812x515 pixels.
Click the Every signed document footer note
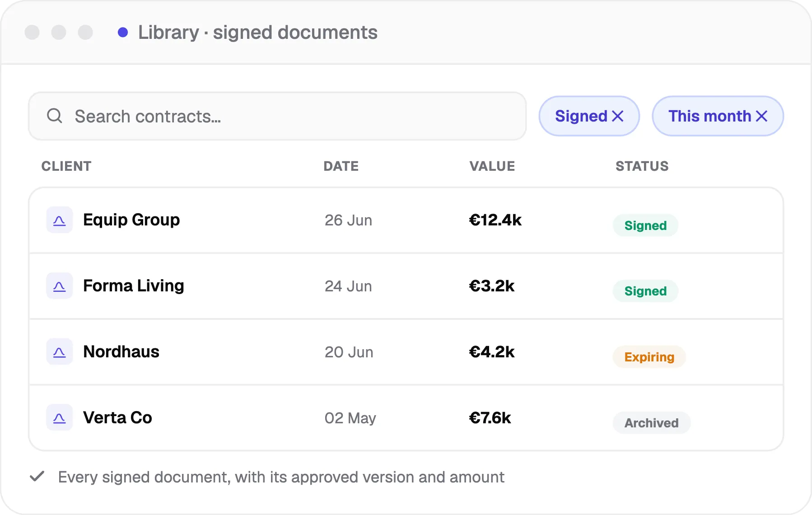point(281,477)
